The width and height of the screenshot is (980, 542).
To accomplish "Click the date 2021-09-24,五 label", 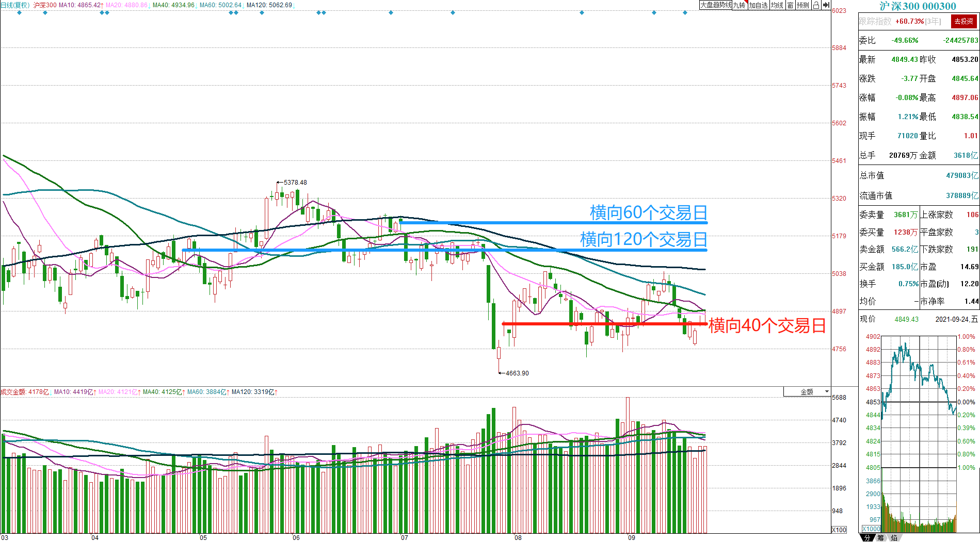I will pos(956,319).
